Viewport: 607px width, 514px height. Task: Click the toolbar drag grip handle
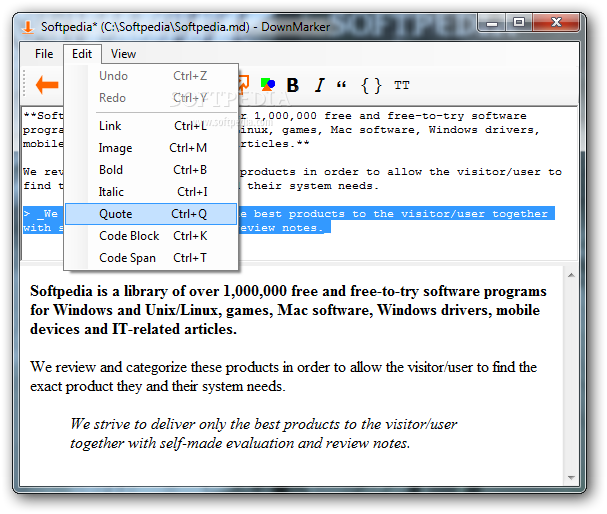24,83
